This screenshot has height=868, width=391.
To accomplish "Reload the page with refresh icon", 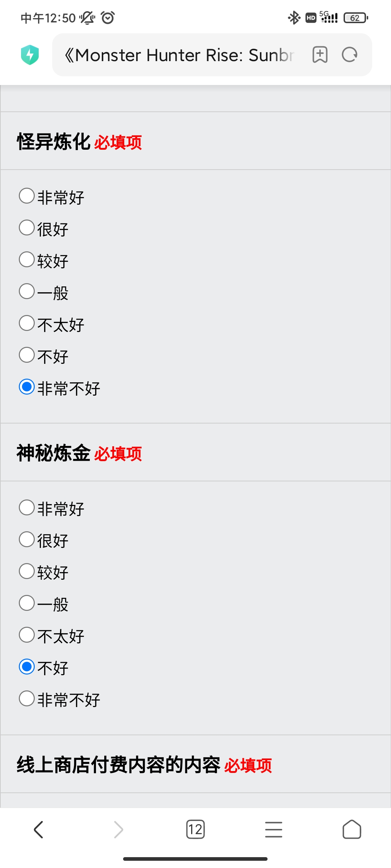I will click(350, 55).
